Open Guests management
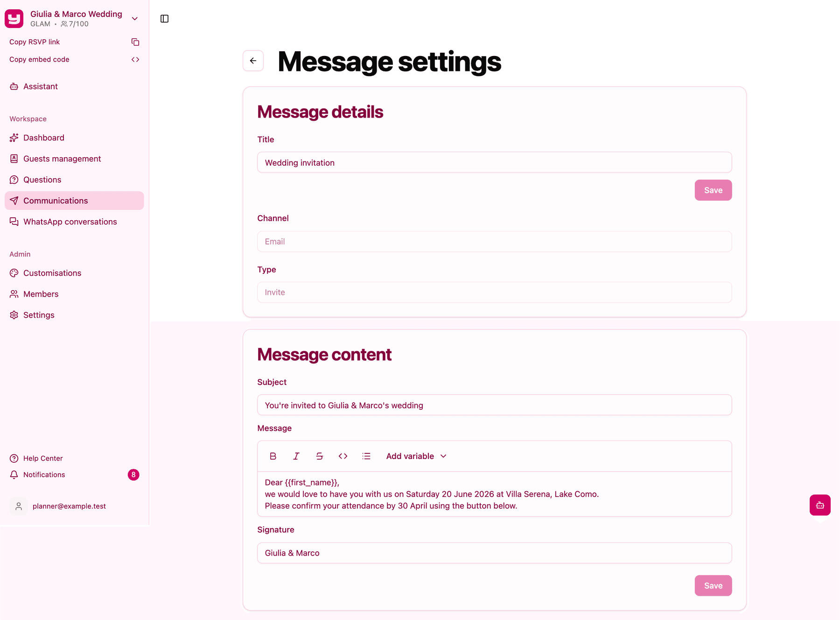 tap(74, 159)
